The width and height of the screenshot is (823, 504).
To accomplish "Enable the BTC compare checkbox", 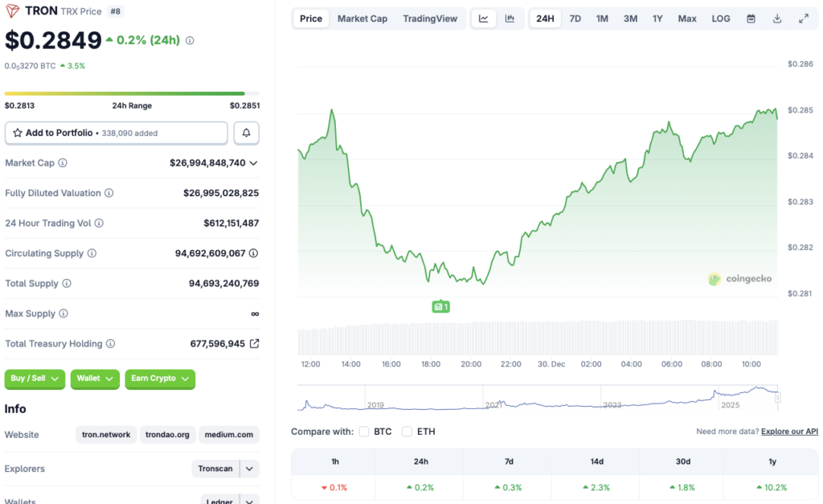I will (364, 431).
